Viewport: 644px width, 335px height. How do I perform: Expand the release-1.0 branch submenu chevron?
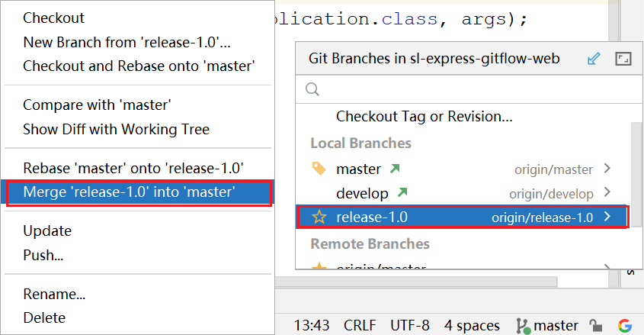coord(607,217)
